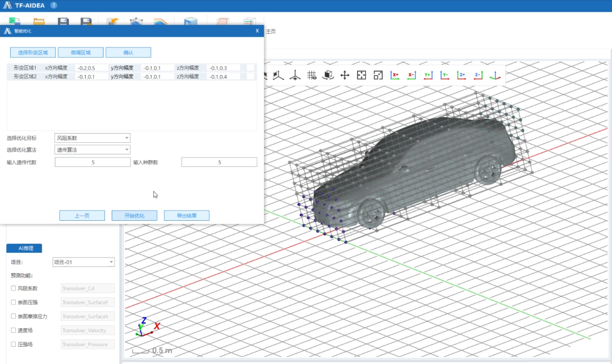
Task: Select the Y- view orientation icon
Action: pyautogui.click(x=444, y=75)
